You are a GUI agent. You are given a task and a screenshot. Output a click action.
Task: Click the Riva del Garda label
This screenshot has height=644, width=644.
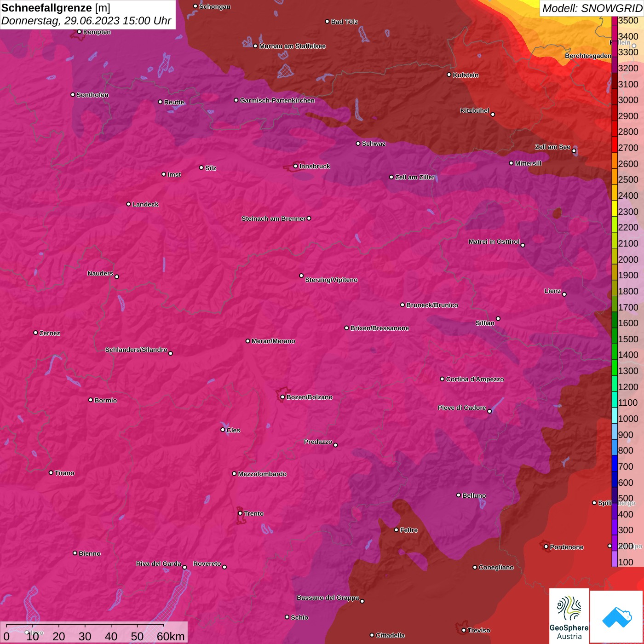click(159, 563)
